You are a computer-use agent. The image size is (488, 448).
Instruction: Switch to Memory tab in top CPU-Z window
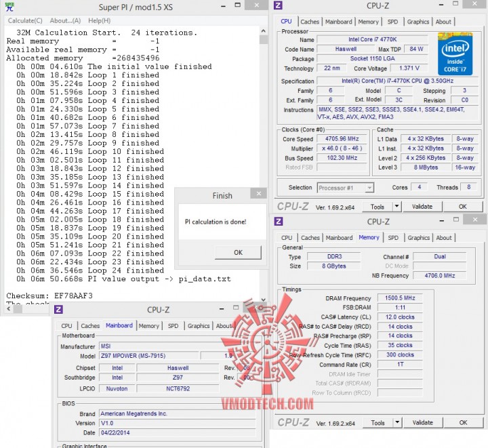point(368,22)
